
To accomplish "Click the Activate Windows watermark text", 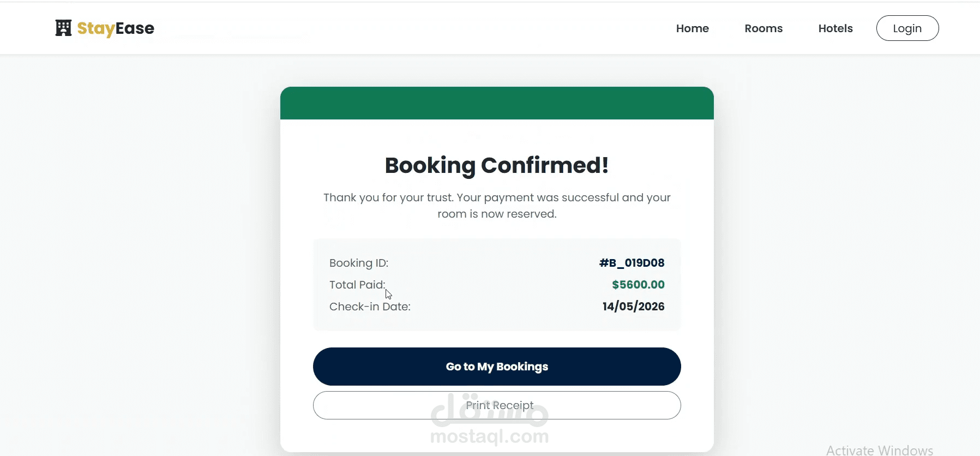I will [x=879, y=450].
